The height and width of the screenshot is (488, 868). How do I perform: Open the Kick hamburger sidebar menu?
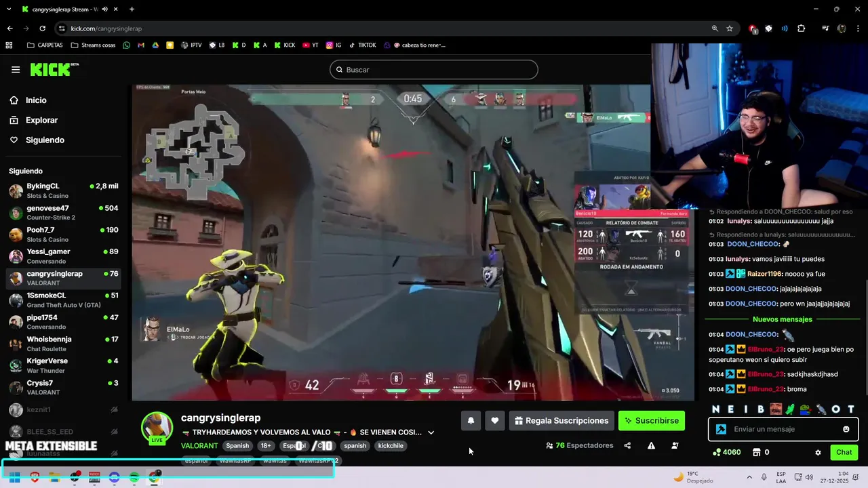[x=16, y=70]
